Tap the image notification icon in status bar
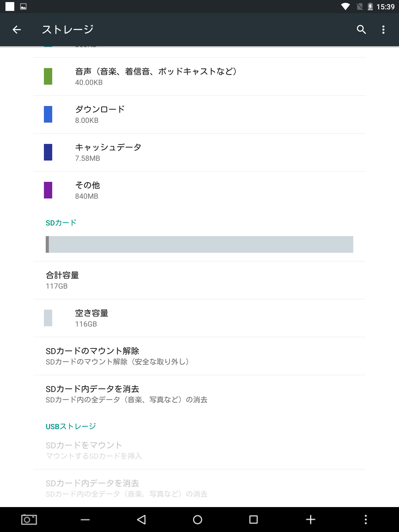The height and width of the screenshot is (532, 399). [23, 6]
